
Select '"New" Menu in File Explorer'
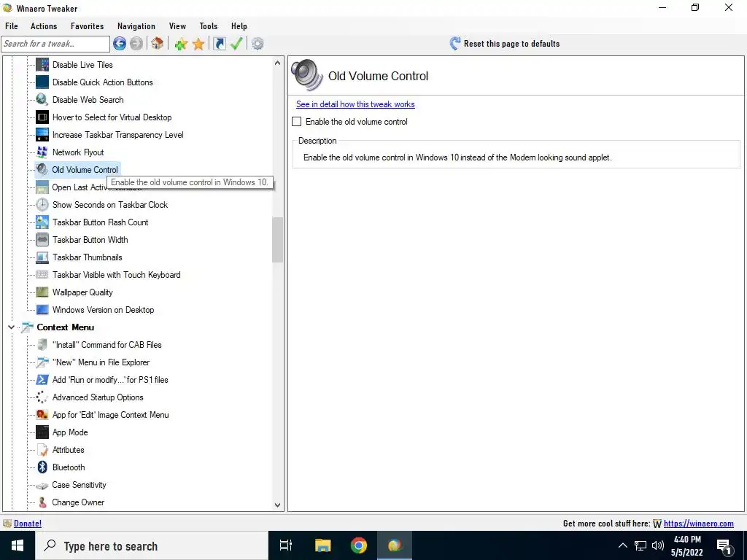coord(101,362)
